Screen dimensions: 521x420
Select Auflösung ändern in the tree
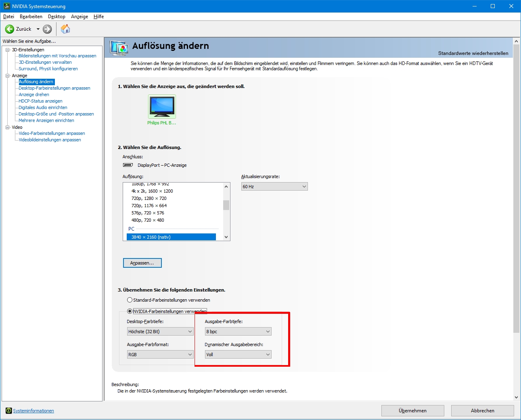point(36,82)
